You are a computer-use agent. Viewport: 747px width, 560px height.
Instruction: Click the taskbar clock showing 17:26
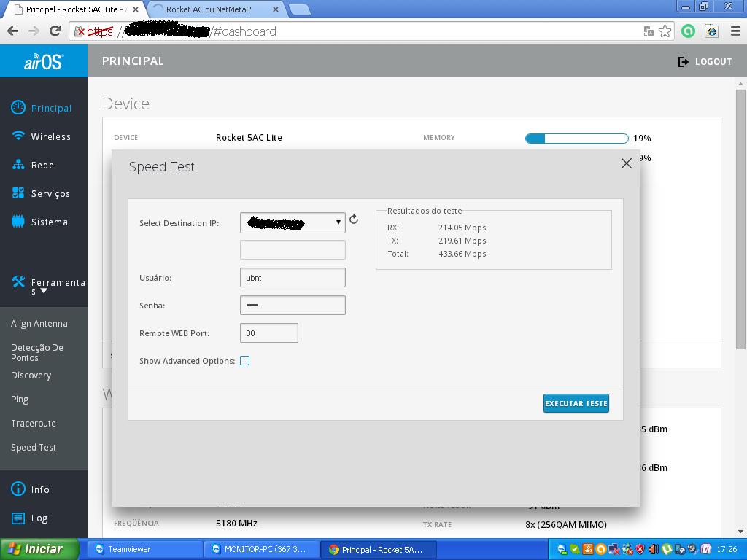[727, 550]
